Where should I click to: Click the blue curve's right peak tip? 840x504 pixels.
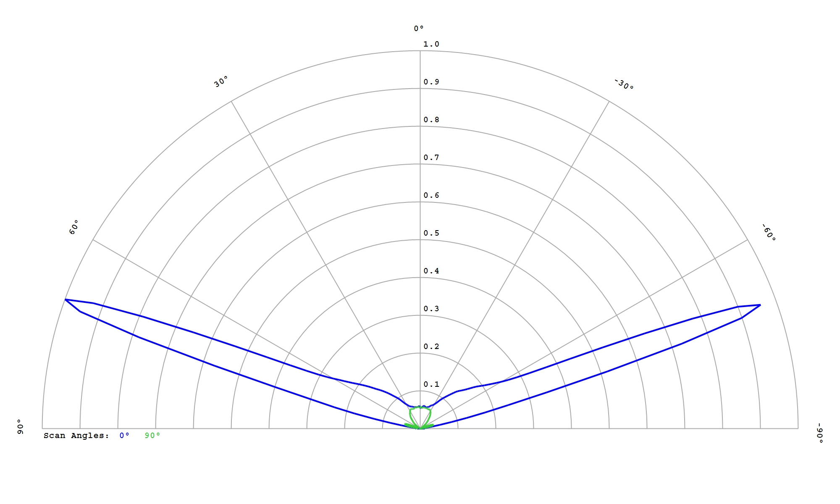coord(760,305)
